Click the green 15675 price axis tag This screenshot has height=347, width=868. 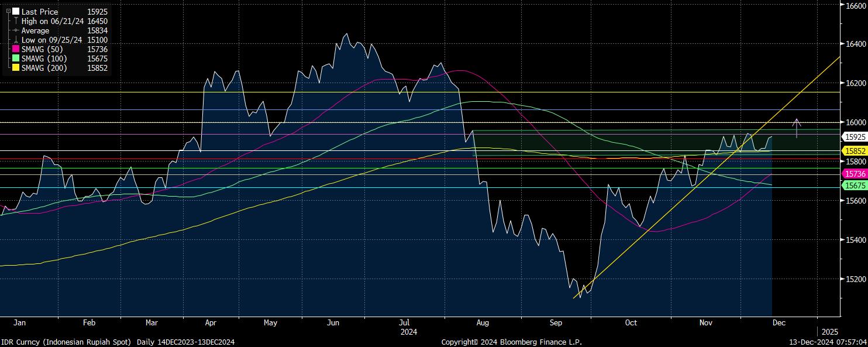[854, 185]
